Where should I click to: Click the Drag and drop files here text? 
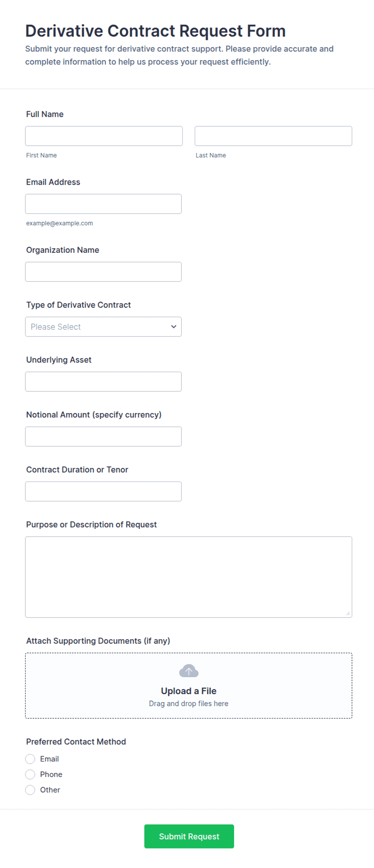tap(189, 703)
